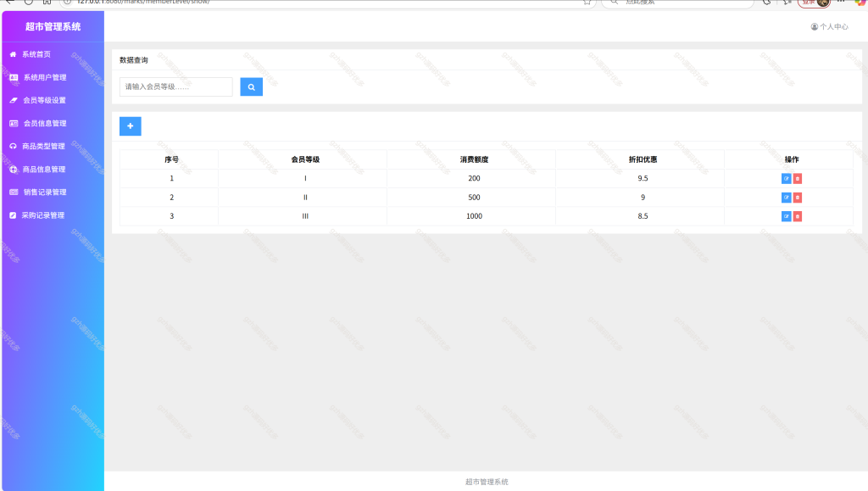Delete the level I row
Image resolution: width=868 pixels, height=491 pixels.
pos(798,179)
